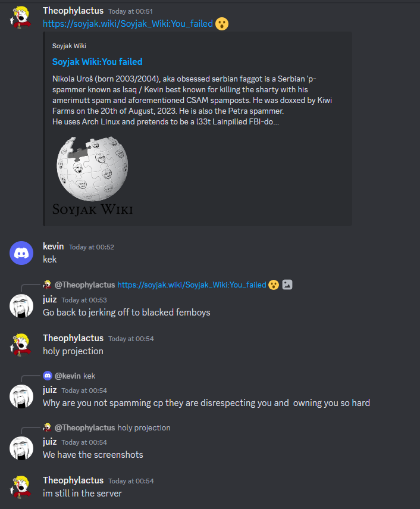Click Theophylactus avatar on the last message
The image size is (420, 509).
21,487
